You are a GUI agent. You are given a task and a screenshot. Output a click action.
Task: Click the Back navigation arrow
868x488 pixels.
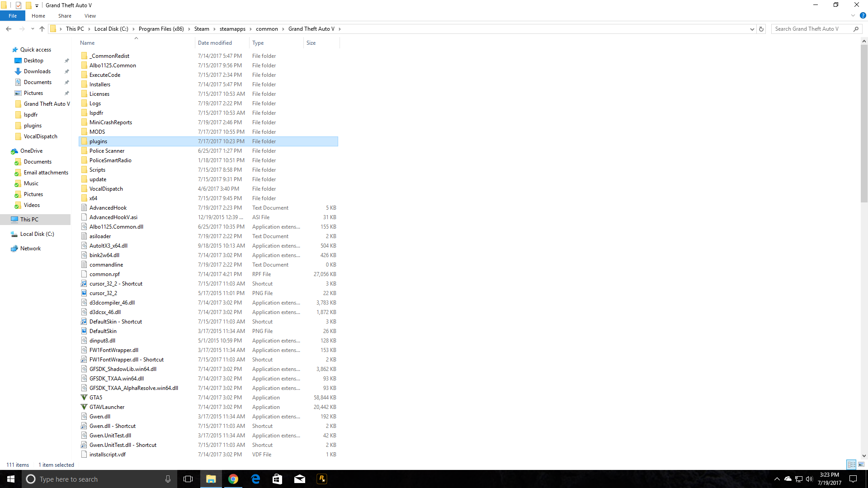pyautogui.click(x=9, y=29)
